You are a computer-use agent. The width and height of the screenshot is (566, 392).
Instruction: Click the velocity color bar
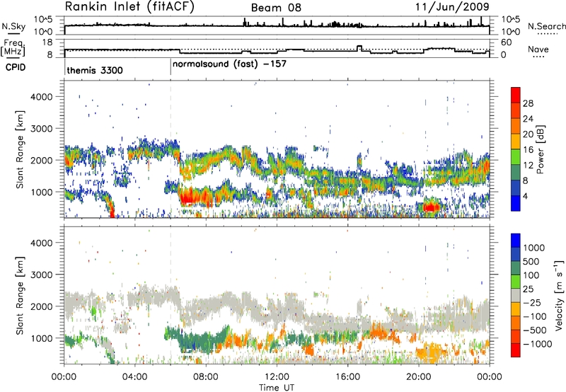(516, 295)
